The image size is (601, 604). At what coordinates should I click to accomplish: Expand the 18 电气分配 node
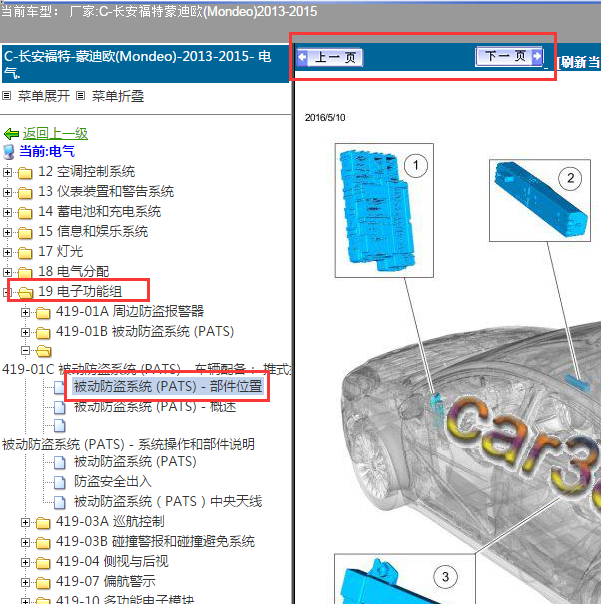(7, 272)
